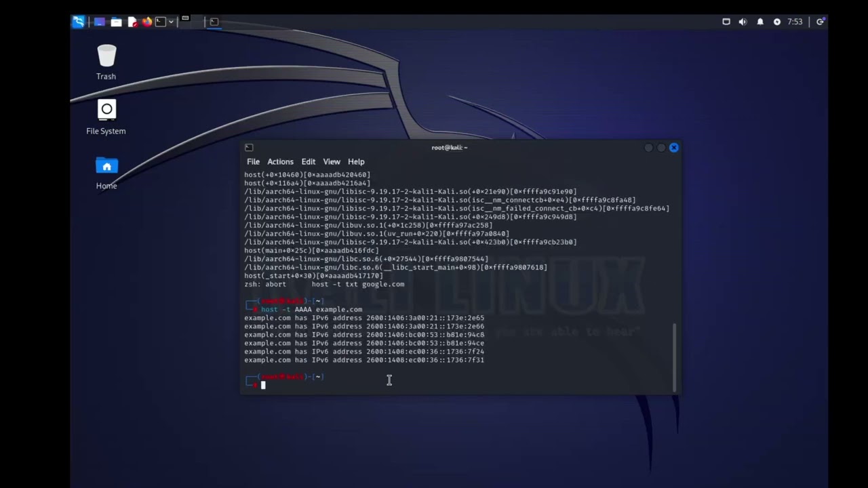Select the terminal window button in the taskbar
This screenshot has width=868, height=488.
pyautogui.click(x=214, y=22)
